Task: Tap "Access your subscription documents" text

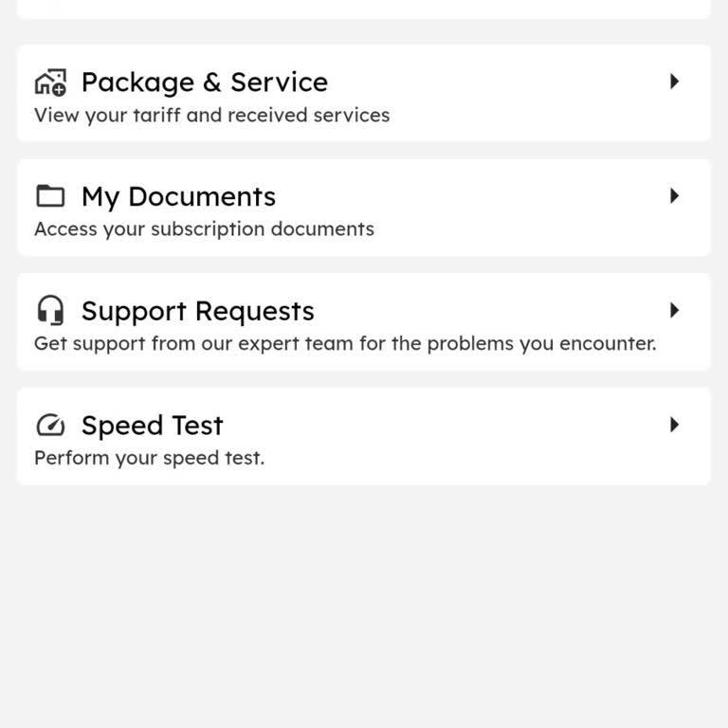Action: (x=204, y=229)
